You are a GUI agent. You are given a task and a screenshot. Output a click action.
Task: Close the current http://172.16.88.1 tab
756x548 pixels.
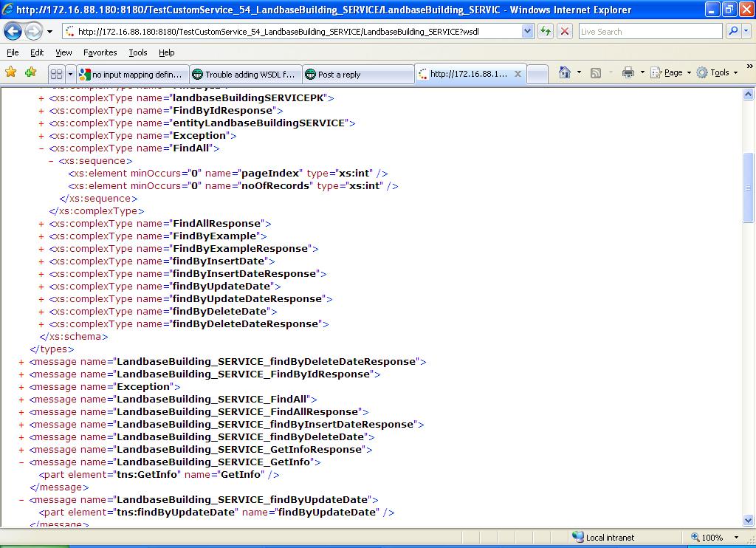tap(518, 74)
